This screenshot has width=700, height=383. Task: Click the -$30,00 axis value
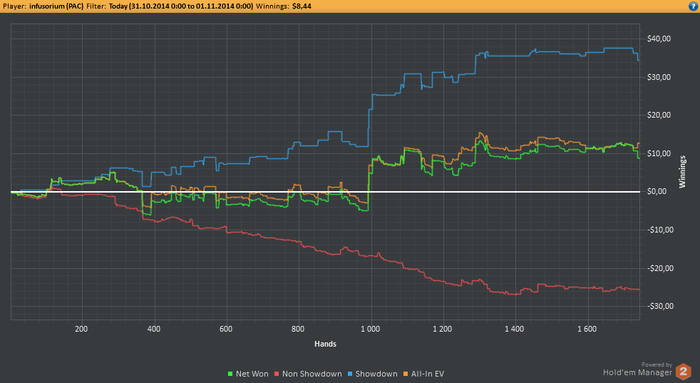pos(660,306)
